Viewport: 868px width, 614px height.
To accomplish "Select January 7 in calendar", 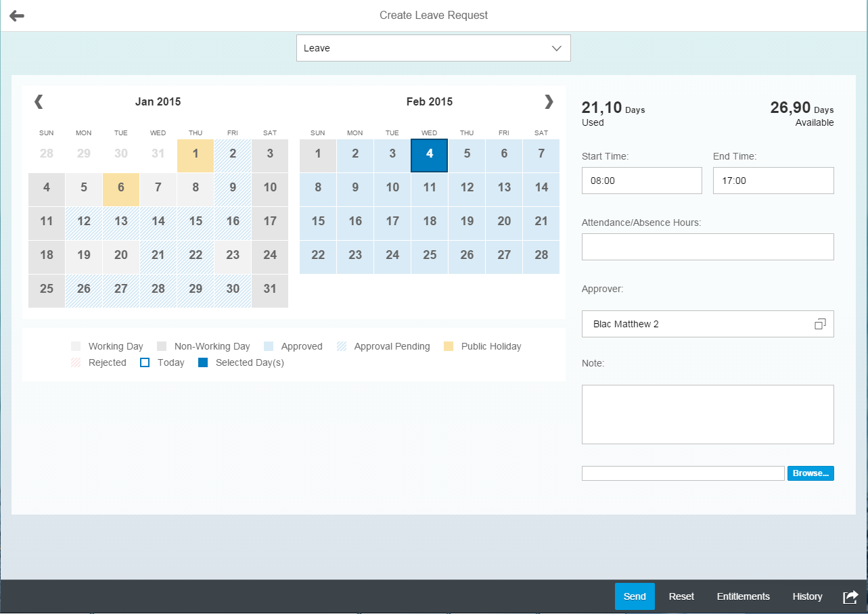I will click(158, 189).
